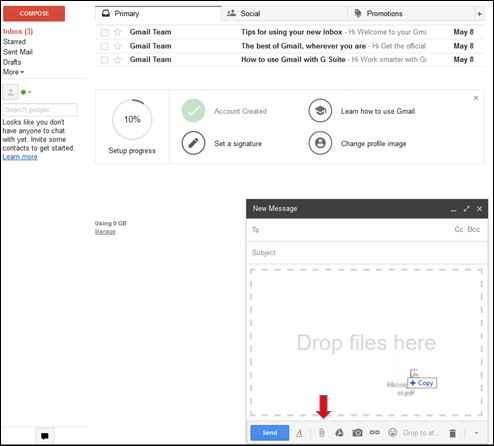Click the To recipients field
The width and height of the screenshot is (494, 446).
pos(350,230)
